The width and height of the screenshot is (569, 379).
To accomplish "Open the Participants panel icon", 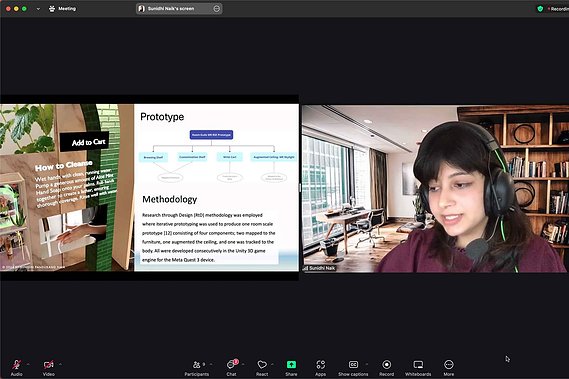I will pyautogui.click(x=197, y=364).
